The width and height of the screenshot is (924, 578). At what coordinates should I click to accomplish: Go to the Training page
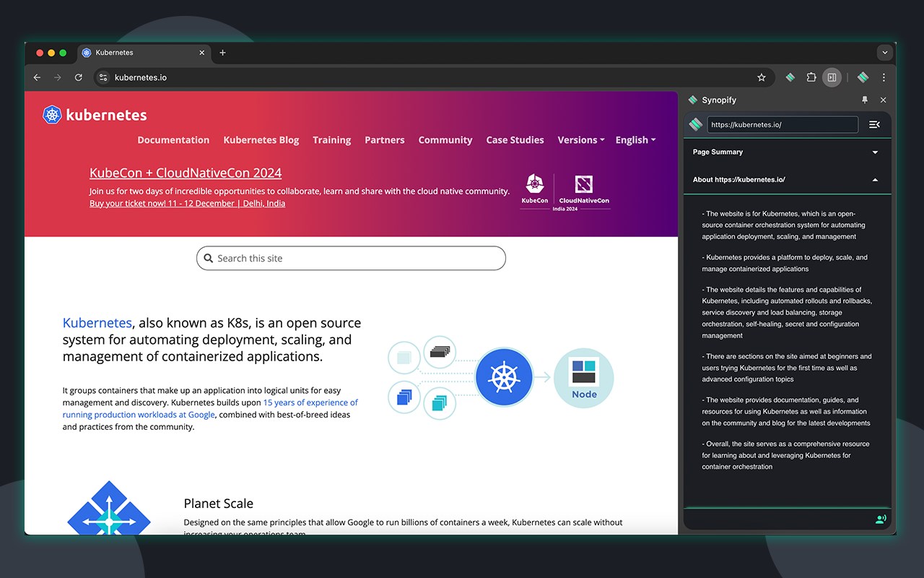point(332,140)
